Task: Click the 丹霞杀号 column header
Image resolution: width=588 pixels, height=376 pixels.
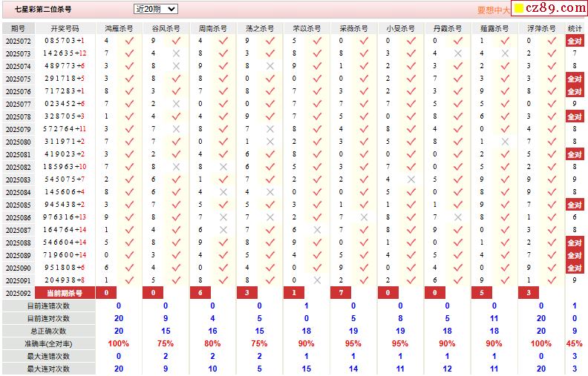Action: [448, 28]
